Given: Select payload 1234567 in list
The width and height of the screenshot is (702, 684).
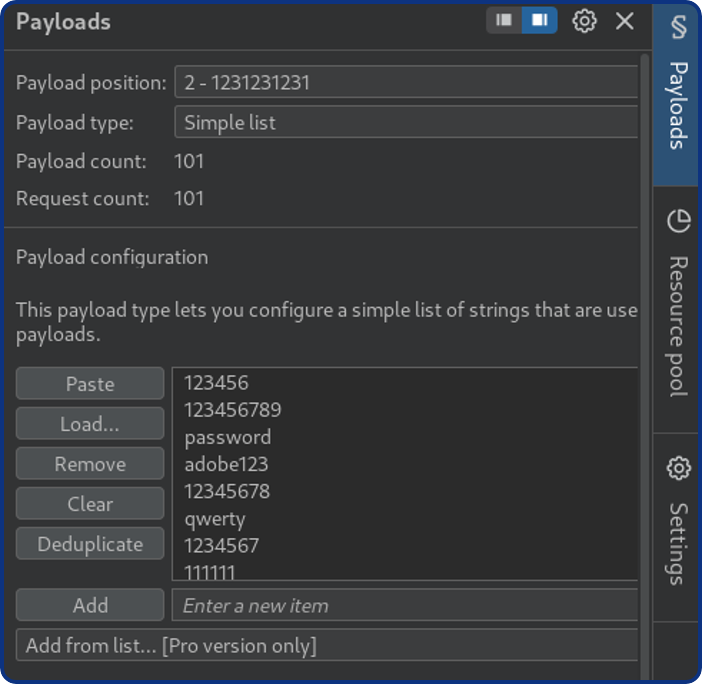Looking at the screenshot, I should pyautogui.click(x=405, y=546).
